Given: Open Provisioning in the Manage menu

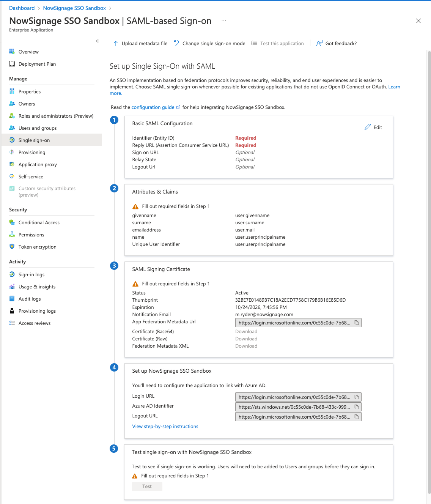Looking at the screenshot, I should coord(32,153).
